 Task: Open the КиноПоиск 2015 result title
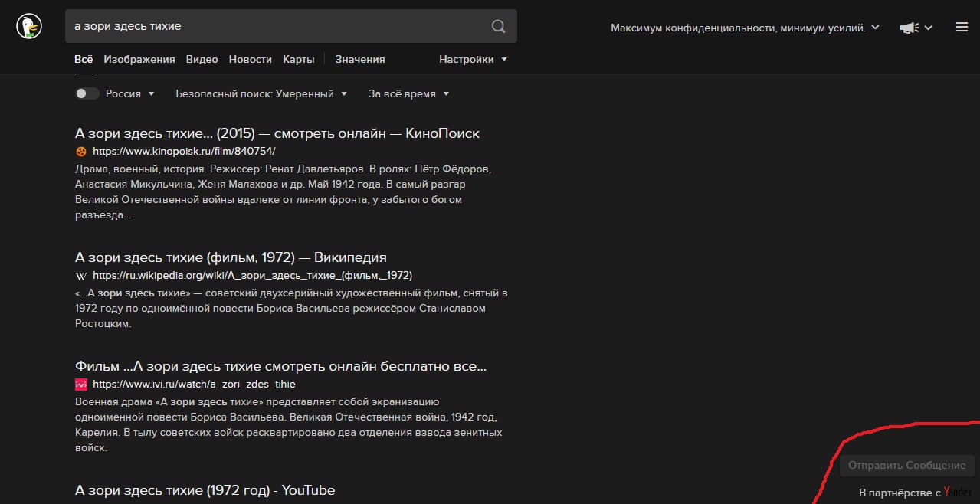click(x=277, y=133)
